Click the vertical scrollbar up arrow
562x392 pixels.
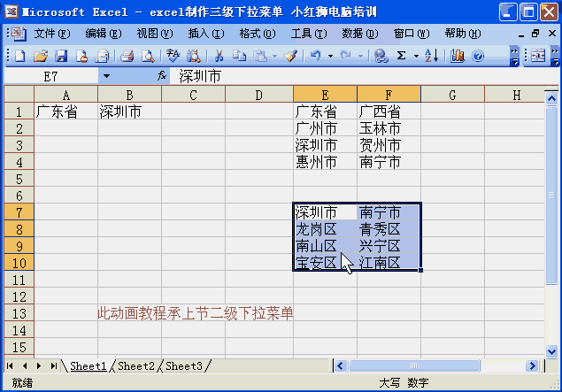click(551, 98)
